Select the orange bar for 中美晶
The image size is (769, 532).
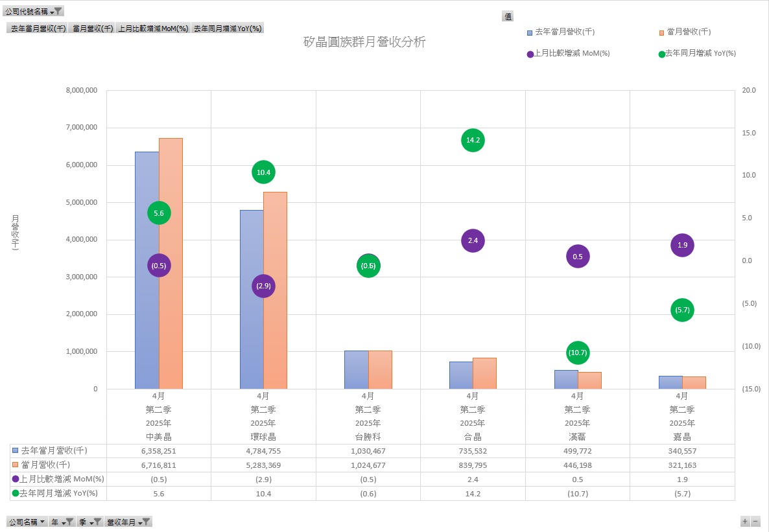pyautogui.click(x=171, y=263)
